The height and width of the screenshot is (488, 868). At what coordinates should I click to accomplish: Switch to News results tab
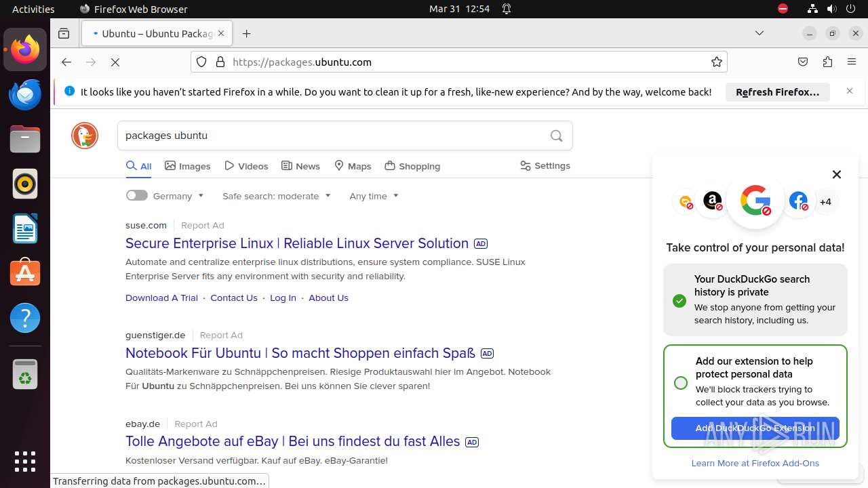[300, 166]
